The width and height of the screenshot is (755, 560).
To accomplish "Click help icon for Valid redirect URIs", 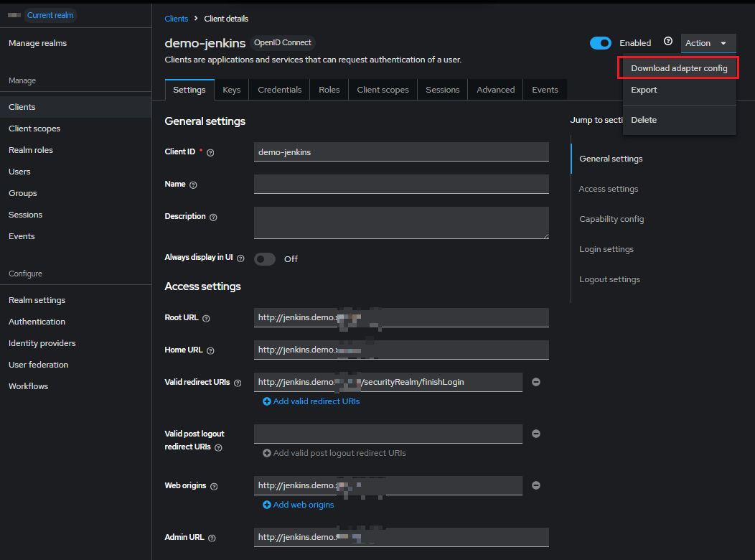I will (238, 383).
